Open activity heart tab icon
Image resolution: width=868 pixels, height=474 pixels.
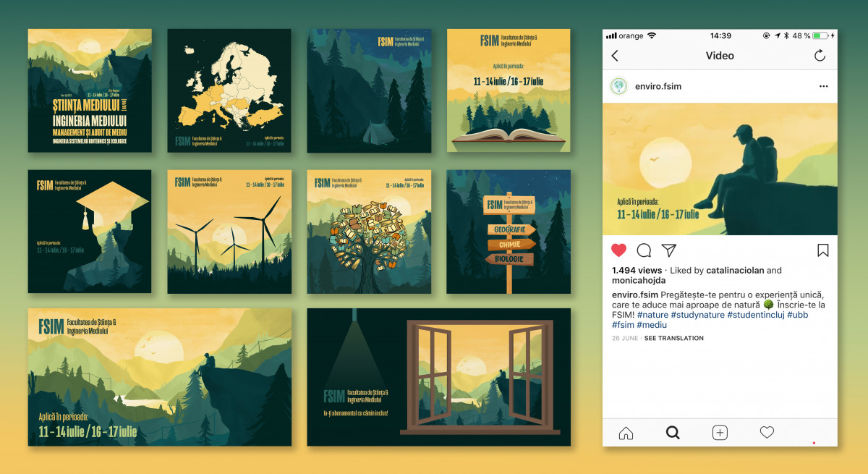click(767, 433)
